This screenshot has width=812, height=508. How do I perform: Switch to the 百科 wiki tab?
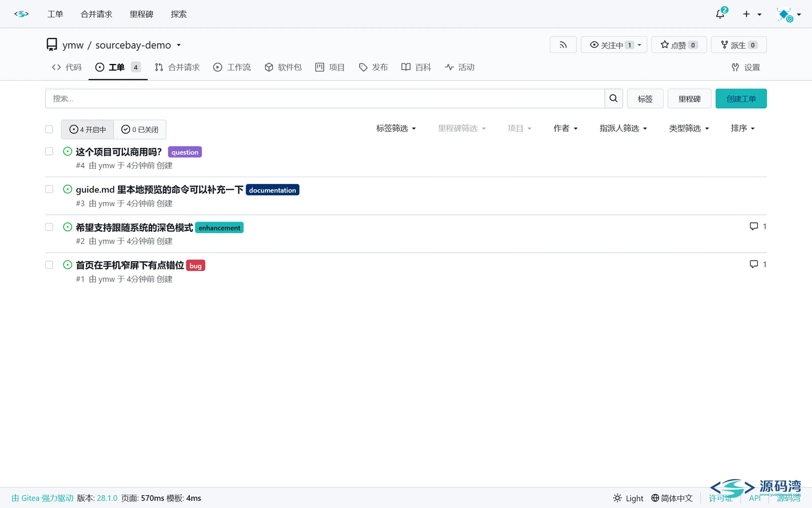[x=416, y=67]
